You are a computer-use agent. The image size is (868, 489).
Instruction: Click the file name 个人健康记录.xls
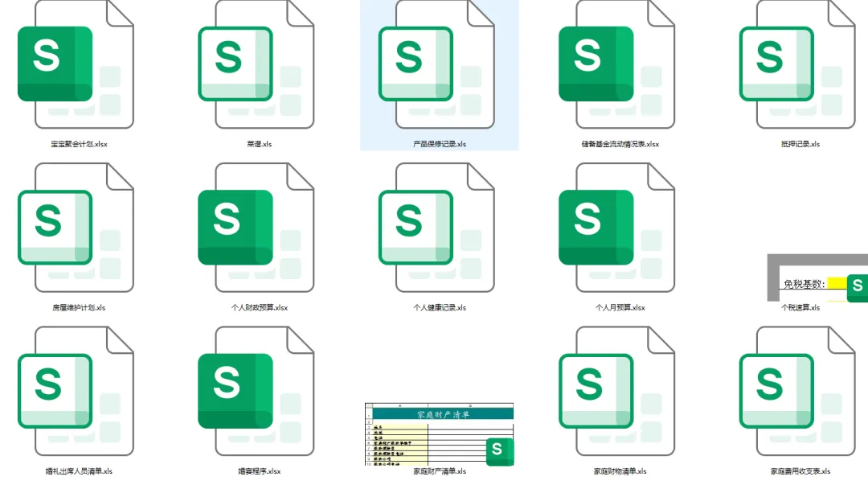(440, 307)
